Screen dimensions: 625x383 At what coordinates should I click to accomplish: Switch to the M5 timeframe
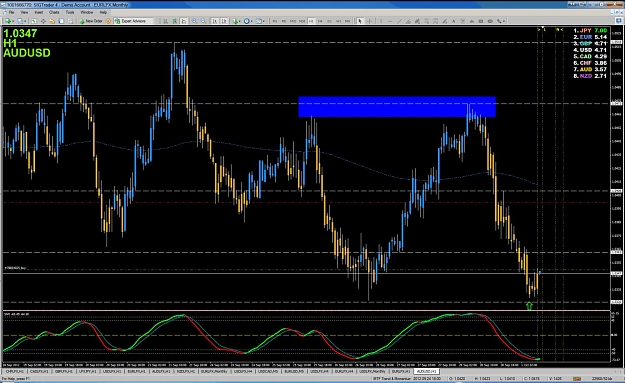(x=284, y=21)
